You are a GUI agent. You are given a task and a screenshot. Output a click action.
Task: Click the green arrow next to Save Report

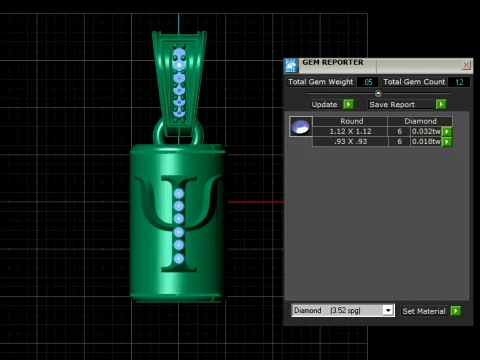[x=441, y=104]
